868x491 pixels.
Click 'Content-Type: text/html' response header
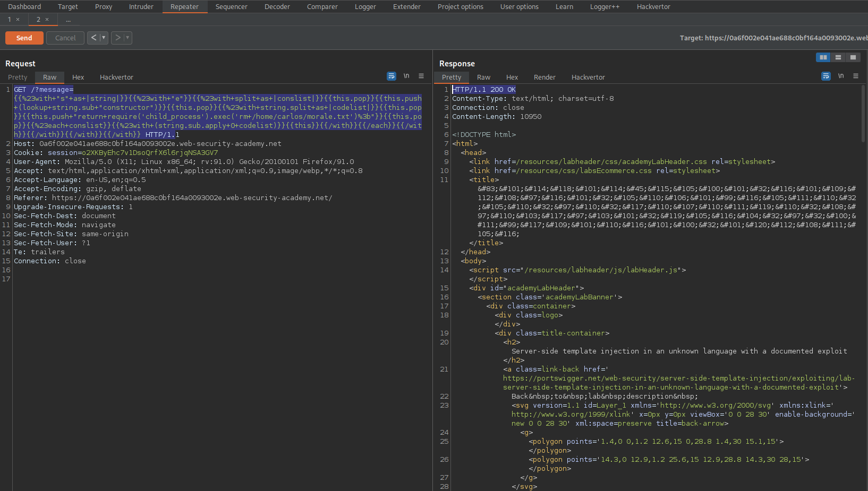click(533, 99)
